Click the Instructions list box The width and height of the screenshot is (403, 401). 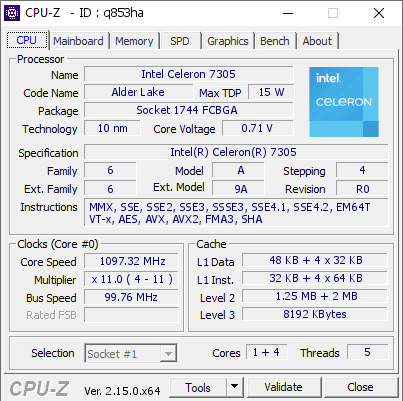coord(236,213)
